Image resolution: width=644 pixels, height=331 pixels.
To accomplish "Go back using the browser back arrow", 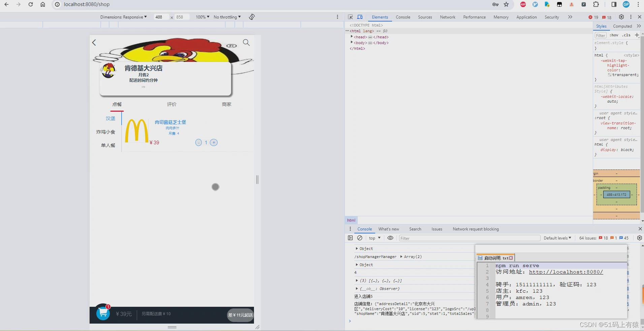I will (6, 4).
